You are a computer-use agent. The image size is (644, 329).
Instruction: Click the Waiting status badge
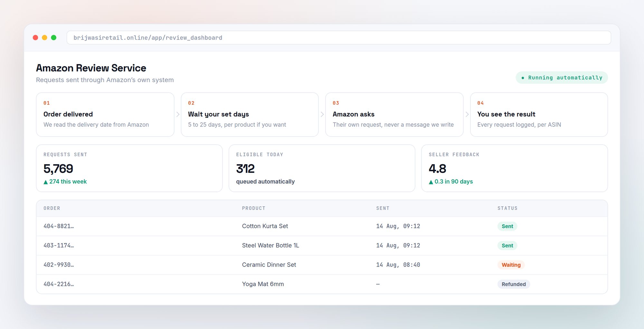click(511, 265)
